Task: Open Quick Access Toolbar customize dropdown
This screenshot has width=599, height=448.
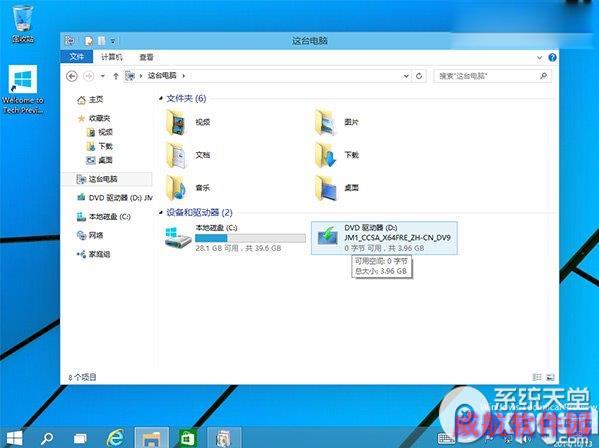Action: [x=113, y=41]
